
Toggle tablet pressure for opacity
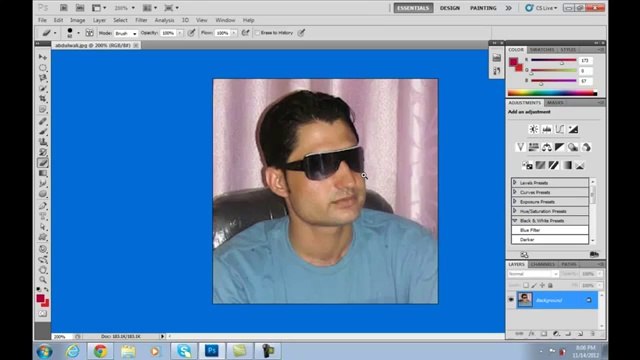click(191, 33)
